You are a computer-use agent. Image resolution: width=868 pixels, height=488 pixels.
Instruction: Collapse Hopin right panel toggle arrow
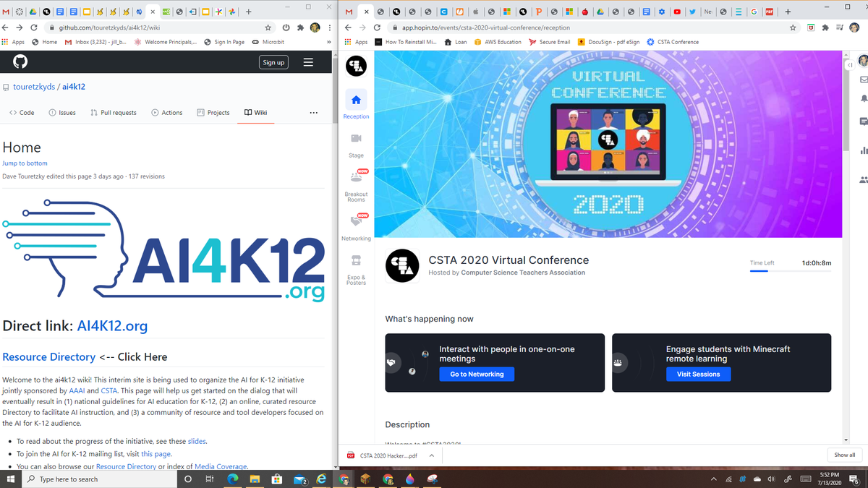click(x=850, y=66)
